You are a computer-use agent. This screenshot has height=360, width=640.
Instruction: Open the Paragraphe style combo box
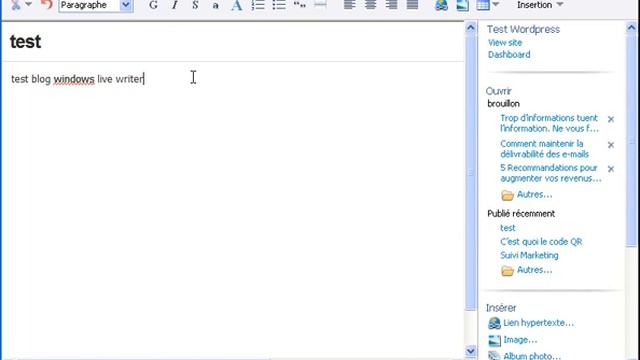pyautogui.click(x=96, y=5)
